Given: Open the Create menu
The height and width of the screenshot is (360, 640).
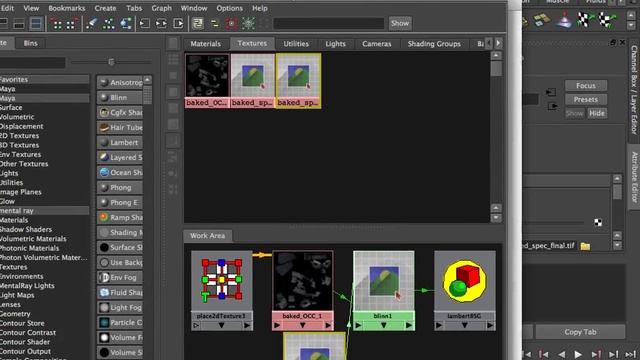Looking at the screenshot, I should (105, 8).
